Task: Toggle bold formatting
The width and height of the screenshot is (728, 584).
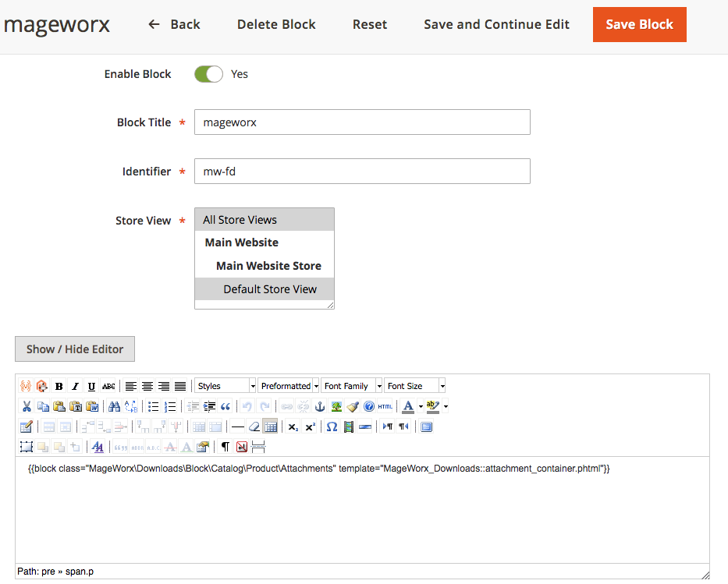Action: point(59,386)
